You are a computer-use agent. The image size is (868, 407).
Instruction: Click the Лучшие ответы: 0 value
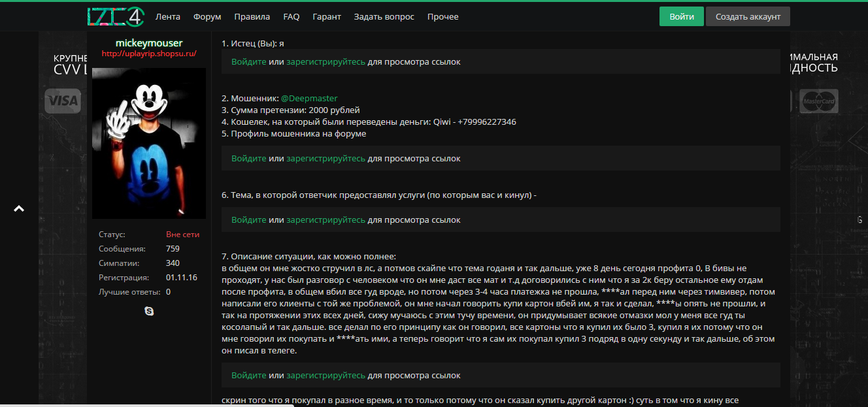pyautogui.click(x=168, y=292)
